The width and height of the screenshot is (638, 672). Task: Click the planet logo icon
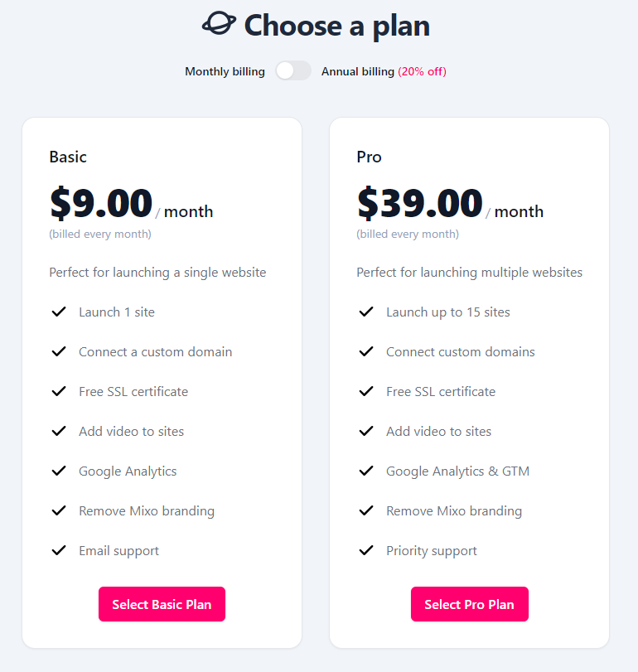click(x=219, y=24)
